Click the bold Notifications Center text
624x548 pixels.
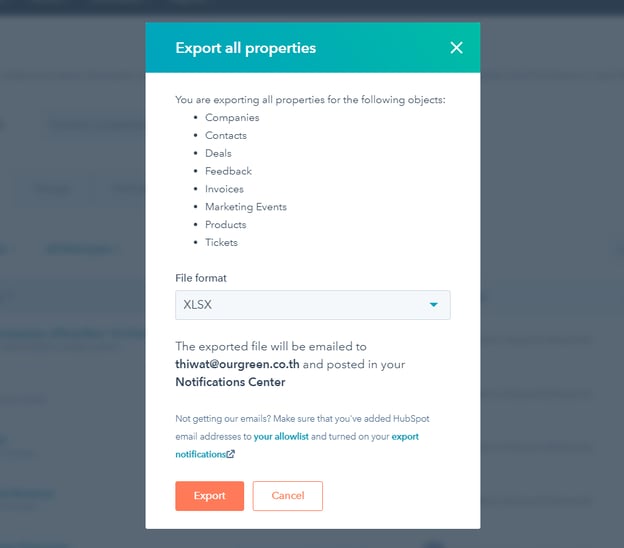[x=230, y=382]
